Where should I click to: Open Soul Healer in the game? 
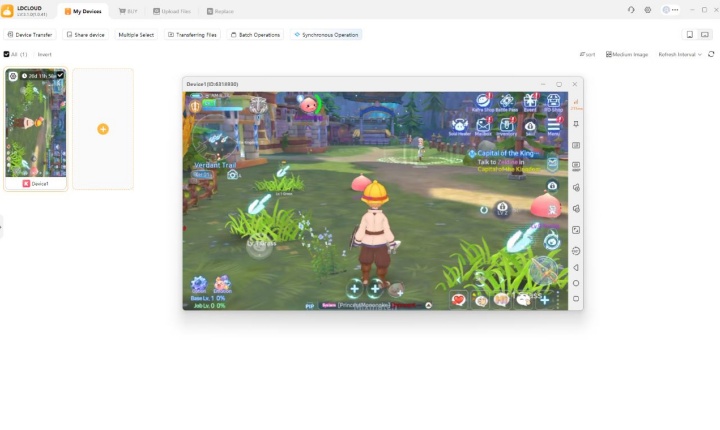tap(459, 126)
